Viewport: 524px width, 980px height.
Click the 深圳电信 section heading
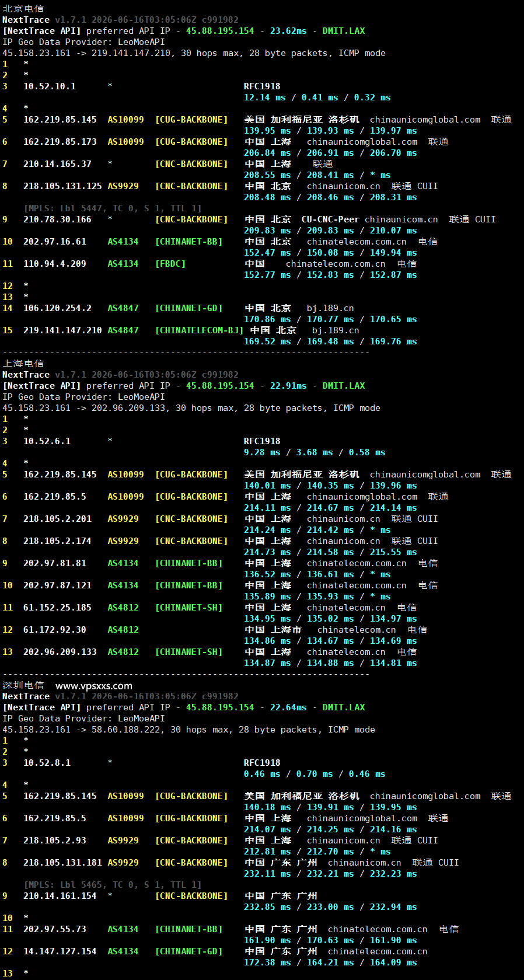click(x=23, y=685)
